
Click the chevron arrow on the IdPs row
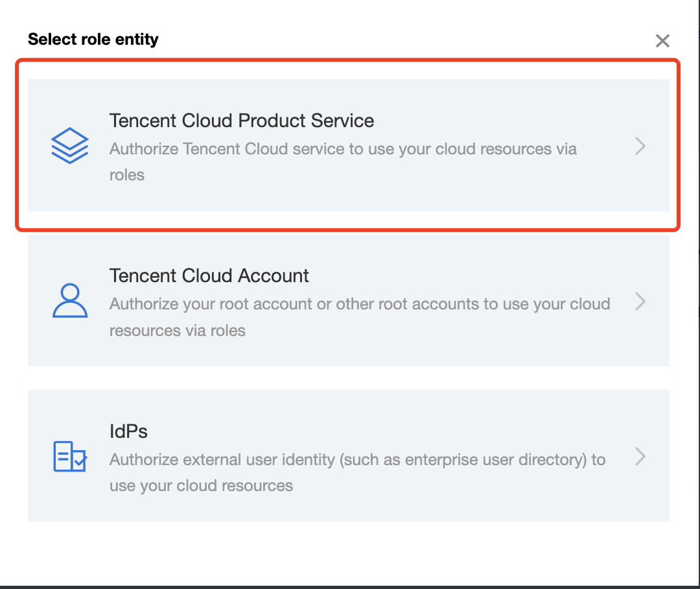click(x=640, y=456)
